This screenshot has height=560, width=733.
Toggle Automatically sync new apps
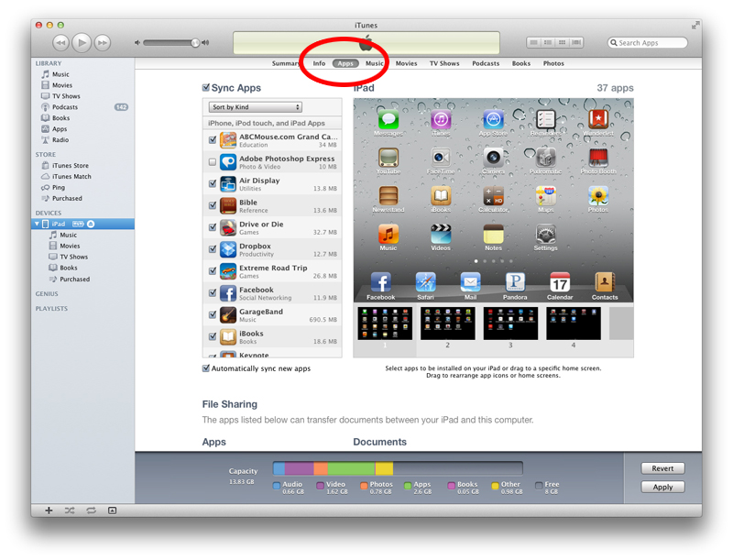pos(205,368)
